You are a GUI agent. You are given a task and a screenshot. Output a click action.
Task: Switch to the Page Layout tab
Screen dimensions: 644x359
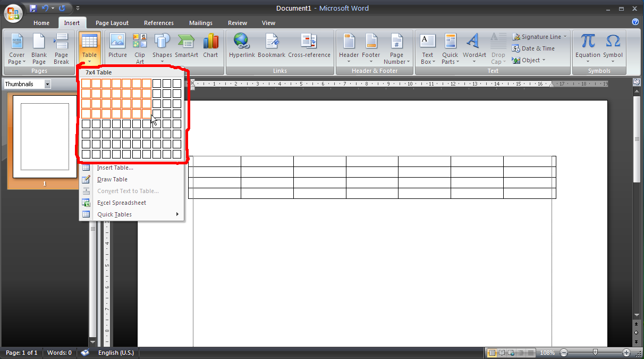(112, 23)
